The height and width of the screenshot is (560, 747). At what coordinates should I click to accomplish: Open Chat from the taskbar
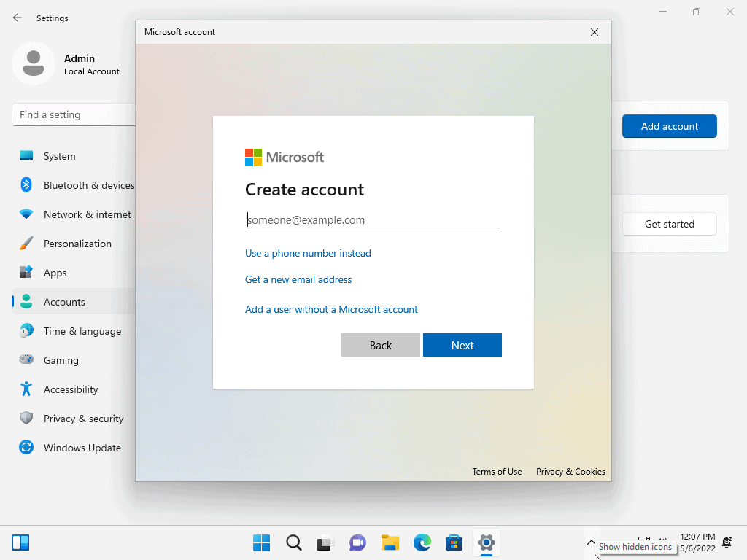(x=357, y=542)
